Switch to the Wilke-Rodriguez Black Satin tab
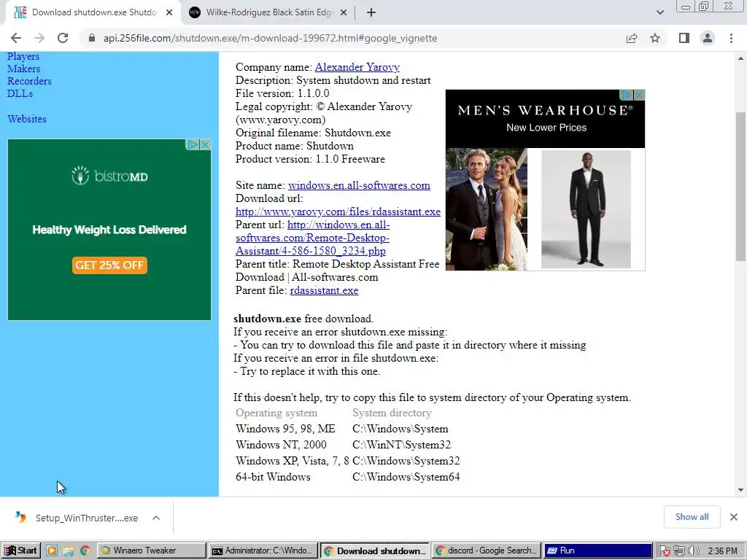This screenshot has width=747, height=560. (x=268, y=13)
